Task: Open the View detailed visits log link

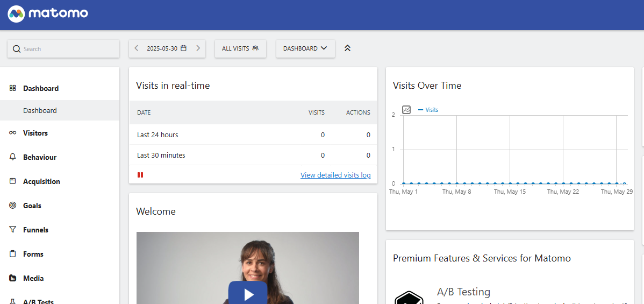Action: click(x=335, y=175)
